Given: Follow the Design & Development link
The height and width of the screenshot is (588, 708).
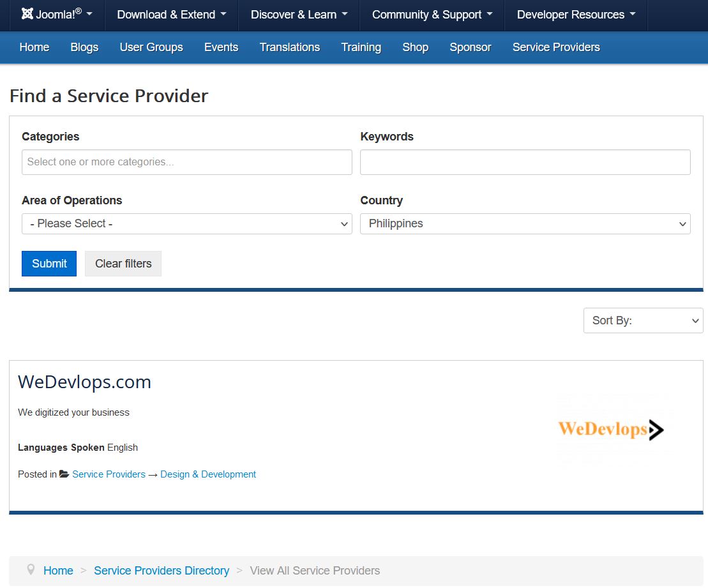Looking at the screenshot, I should 208,474.
